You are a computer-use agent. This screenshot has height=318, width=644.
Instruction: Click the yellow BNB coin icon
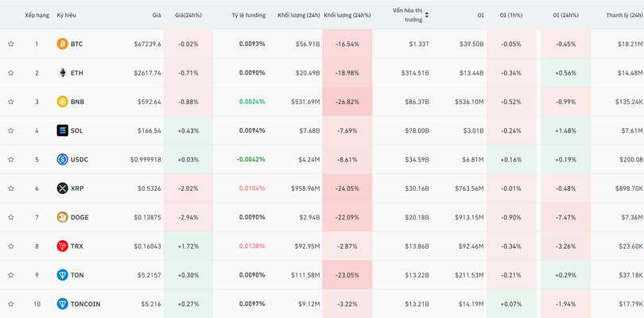tap(63, 102)
